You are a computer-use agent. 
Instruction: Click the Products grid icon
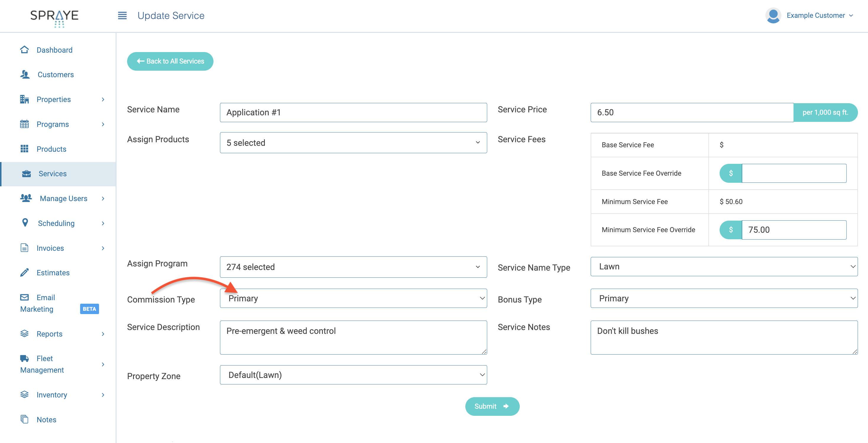pyautogui.click(x=24, y=149)
